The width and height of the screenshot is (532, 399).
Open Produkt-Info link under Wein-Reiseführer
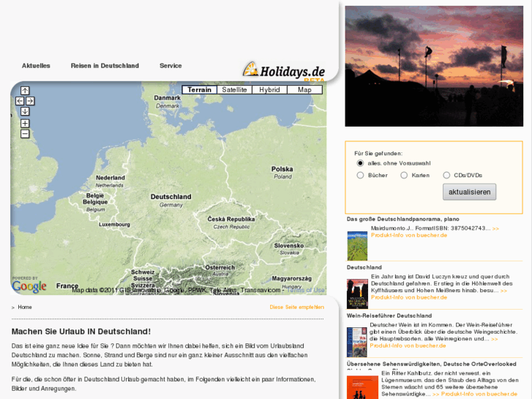408,346
